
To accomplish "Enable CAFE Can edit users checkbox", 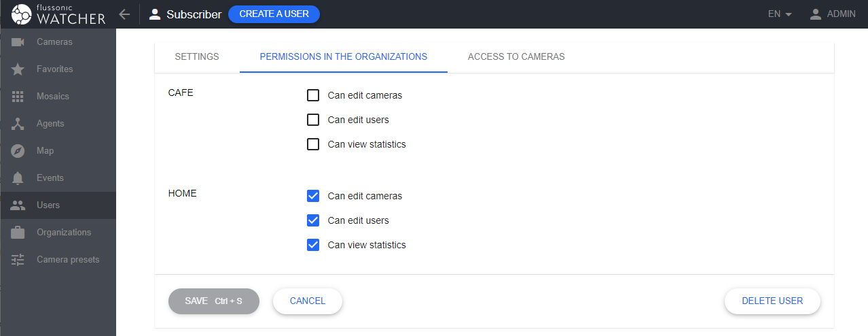I will (x=313, y=120).
